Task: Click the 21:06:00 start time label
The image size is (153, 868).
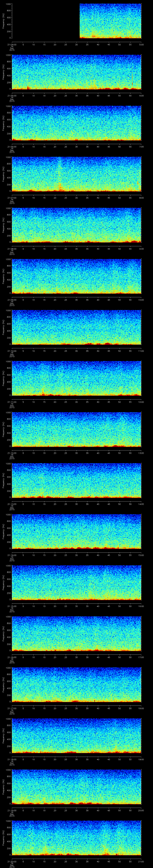Action: (x=12, y=147)
